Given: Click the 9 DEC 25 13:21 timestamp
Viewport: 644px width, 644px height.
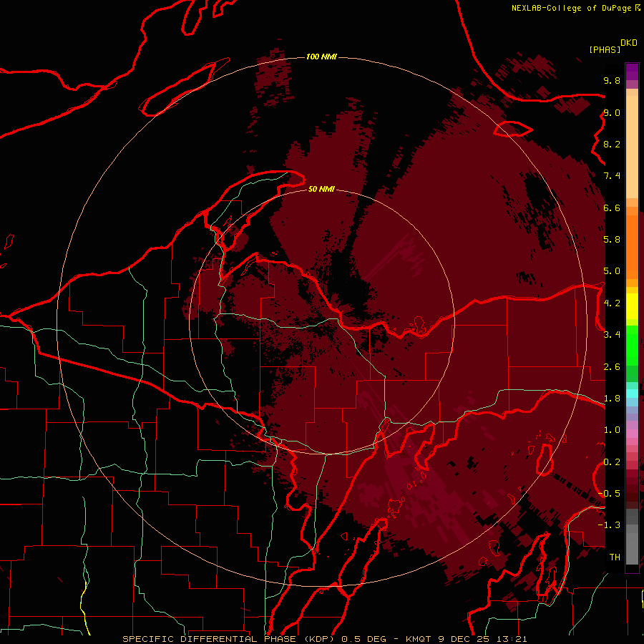Looking at the screenshot, I should click(x=482, y=639).
